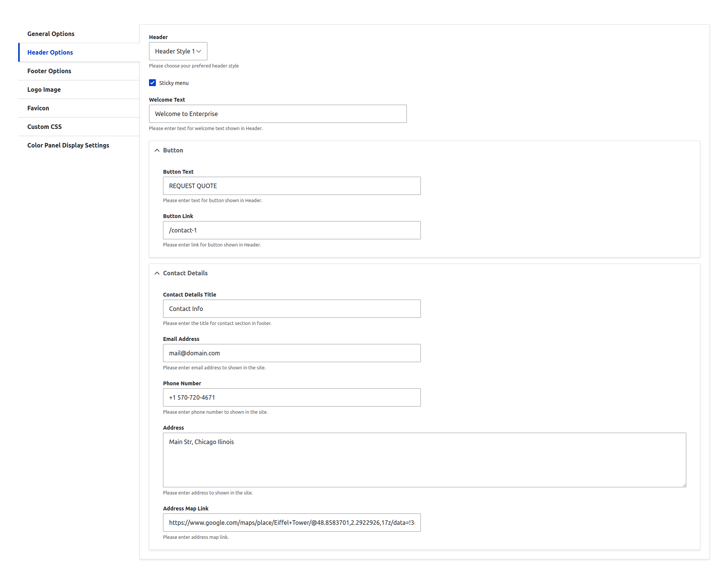
Task: Open the General Options tab
Action: pos(51,34)
